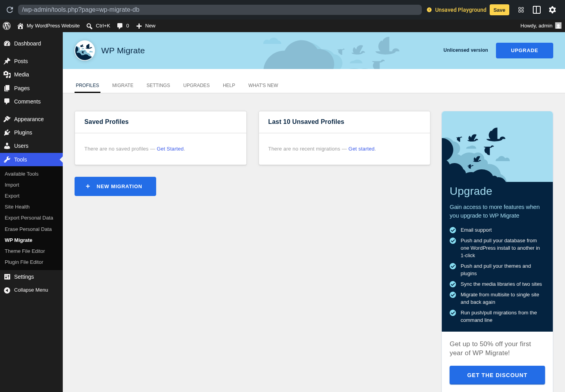Click the comments bubble icon in admin bar
This screenshot has height=392, width=565.
coord(120,26)
